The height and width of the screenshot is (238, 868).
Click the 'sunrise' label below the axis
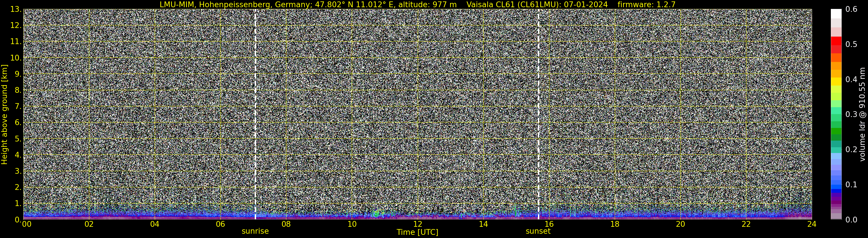point(255,231)
